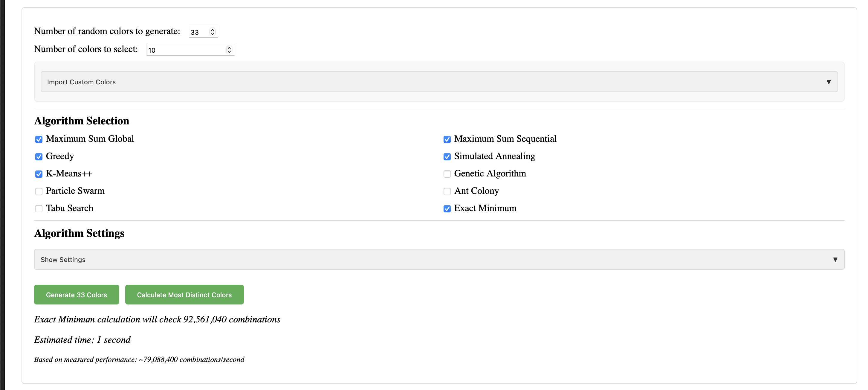Enable the Tabu Search checkbox

pos(39,209)
